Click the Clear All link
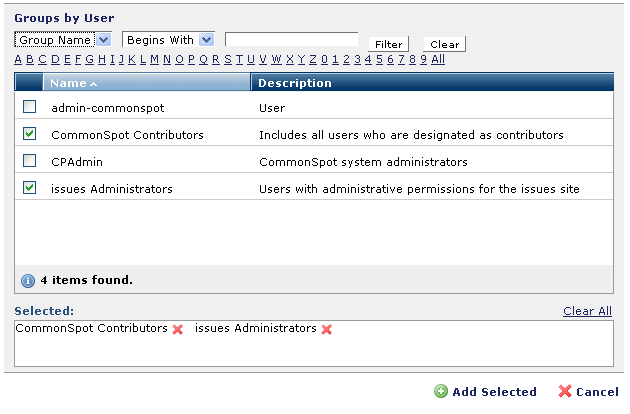 click(587, 311)
